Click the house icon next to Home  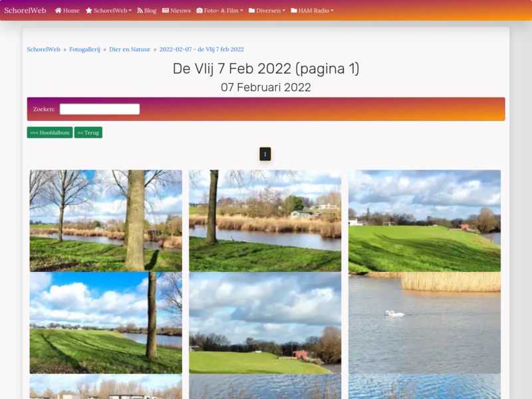(x=58, y=11)
